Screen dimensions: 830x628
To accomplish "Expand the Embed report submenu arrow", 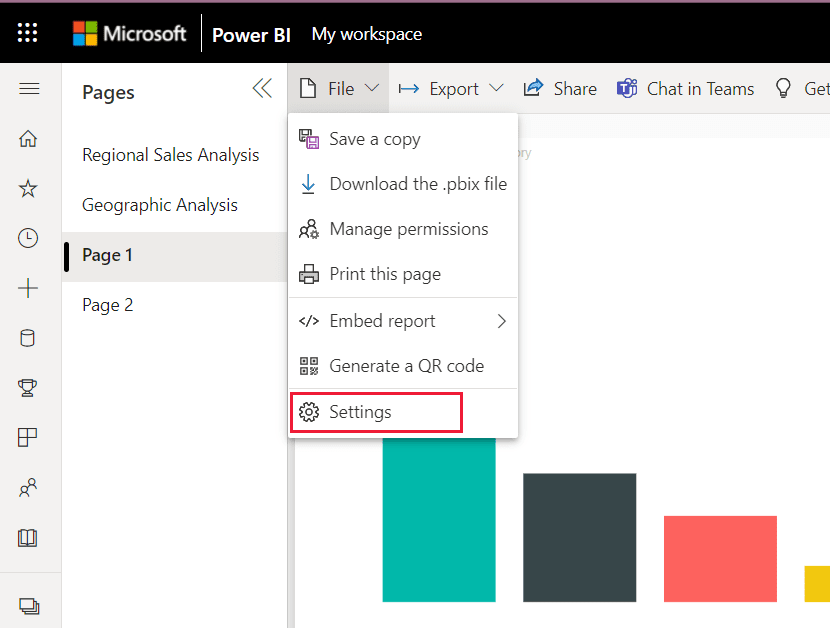I will [502, 321].
